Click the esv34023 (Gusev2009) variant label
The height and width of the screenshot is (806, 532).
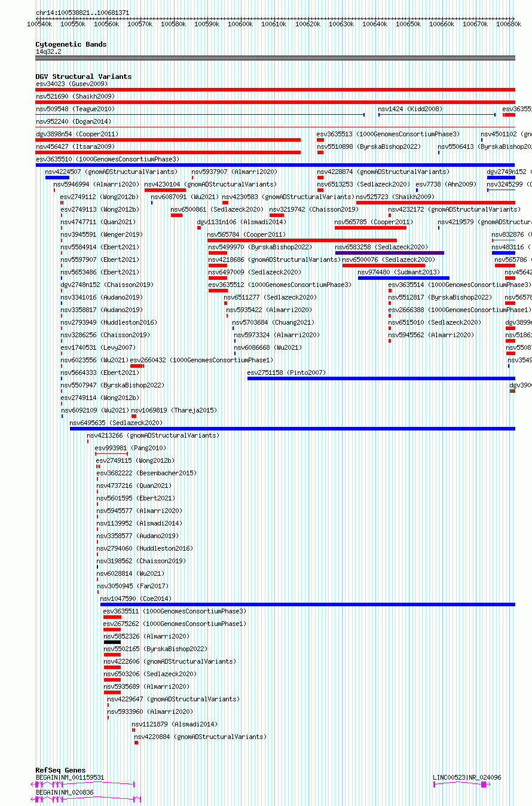click(71, 84)
